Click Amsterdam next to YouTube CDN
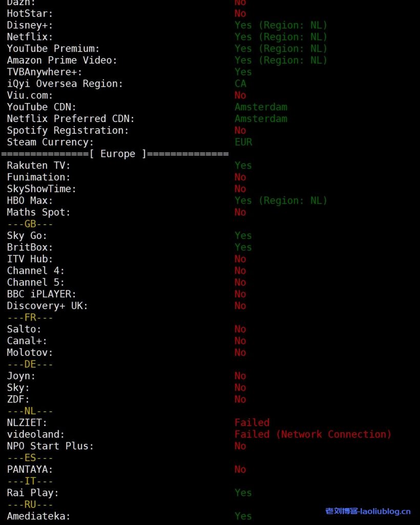Viewport: 420px width, 525px height. tap(261, 107)
